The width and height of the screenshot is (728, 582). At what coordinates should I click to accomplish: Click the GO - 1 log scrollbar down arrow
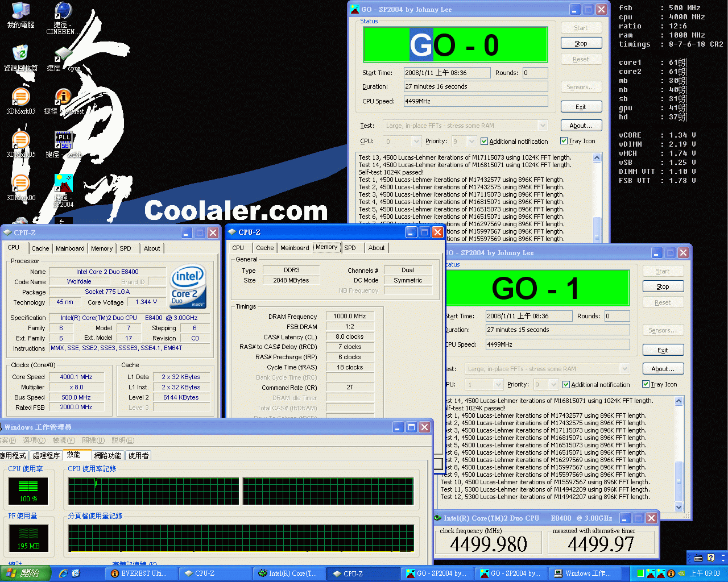point(679,507)
